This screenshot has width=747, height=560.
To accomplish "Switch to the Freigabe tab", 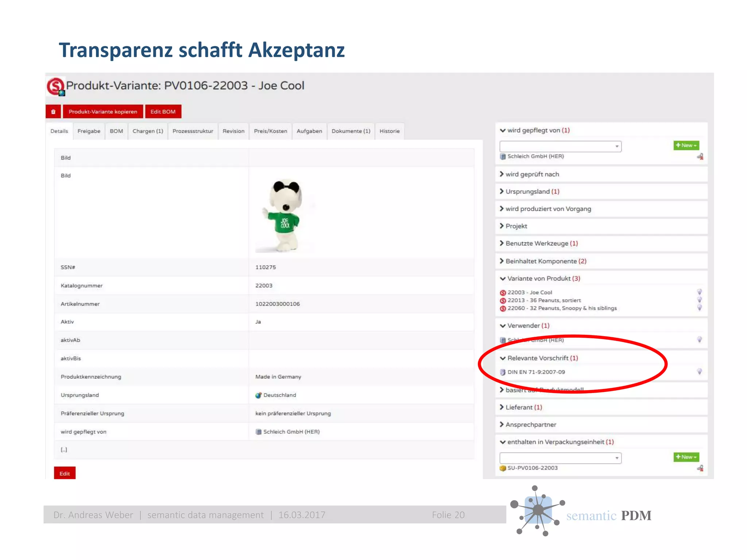I will pyautogui.click(x=89, y=131).
